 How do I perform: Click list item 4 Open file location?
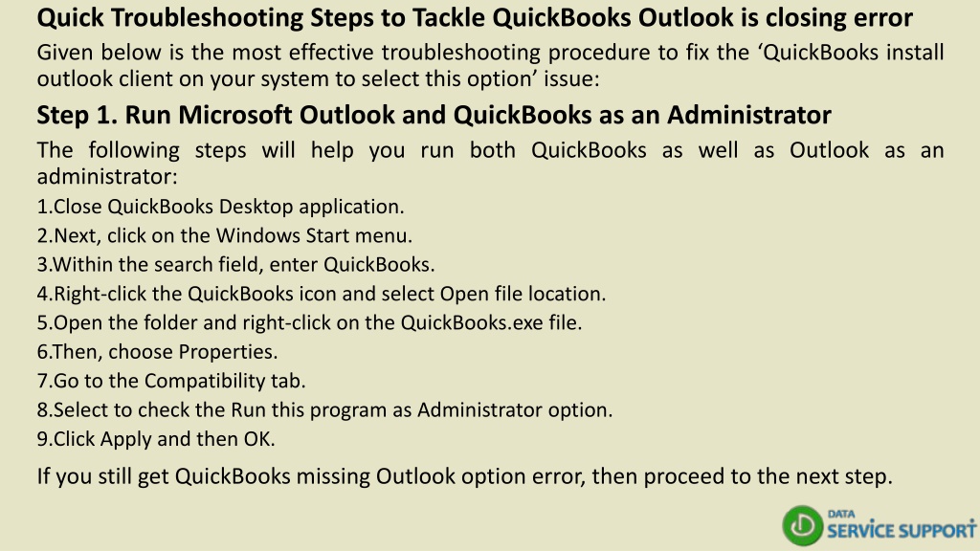(322, 294)
